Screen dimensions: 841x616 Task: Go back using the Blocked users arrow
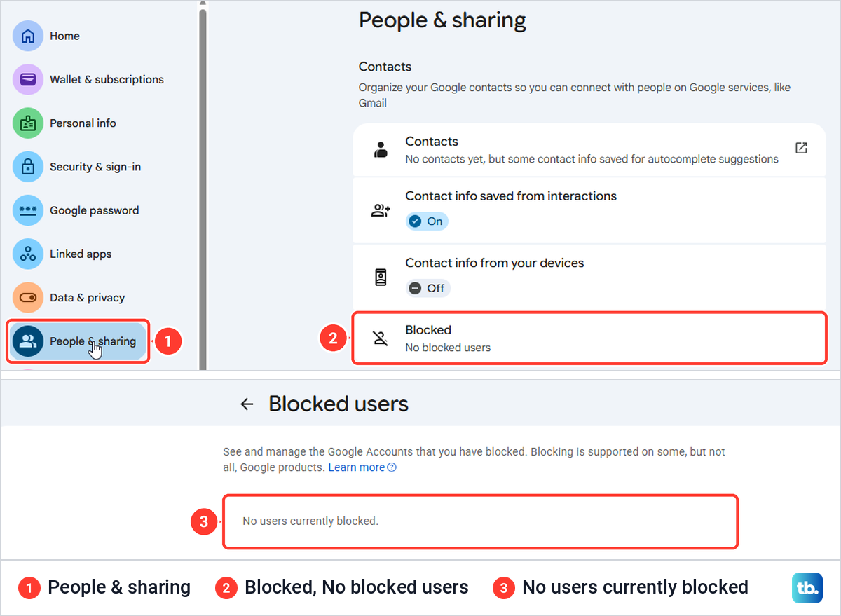click(247, 404)
